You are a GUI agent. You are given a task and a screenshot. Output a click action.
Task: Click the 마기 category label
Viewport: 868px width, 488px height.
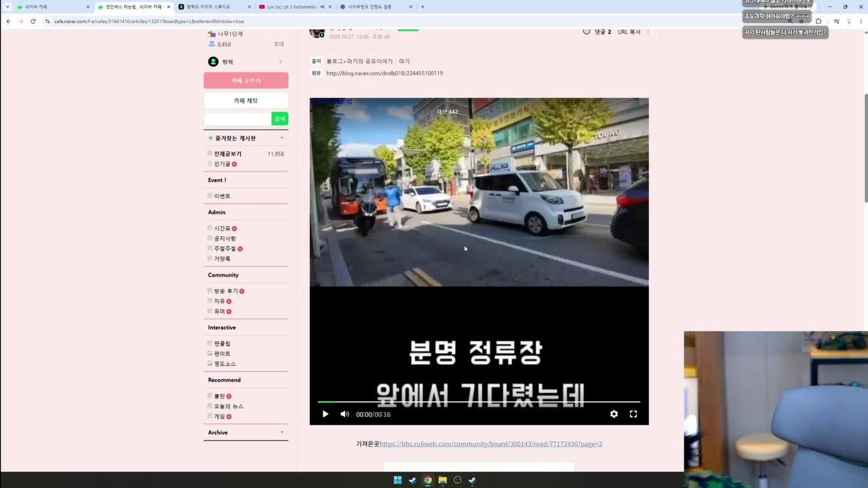tap(404, 61)
